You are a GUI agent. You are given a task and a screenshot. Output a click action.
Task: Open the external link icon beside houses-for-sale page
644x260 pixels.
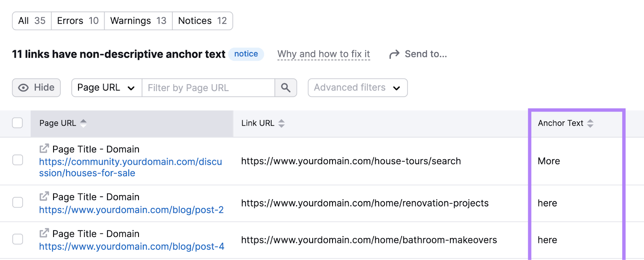click(x=44, y=149)
